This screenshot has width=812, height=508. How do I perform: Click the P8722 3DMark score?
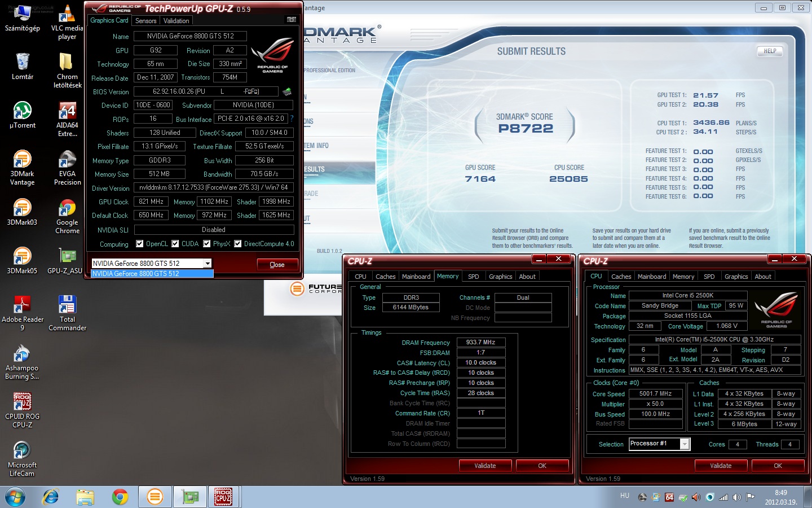[526, 129]
